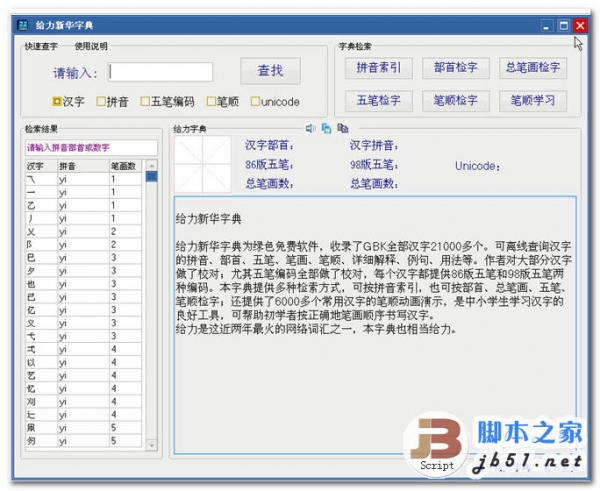Select the 乙 row in results

point(83,205)
